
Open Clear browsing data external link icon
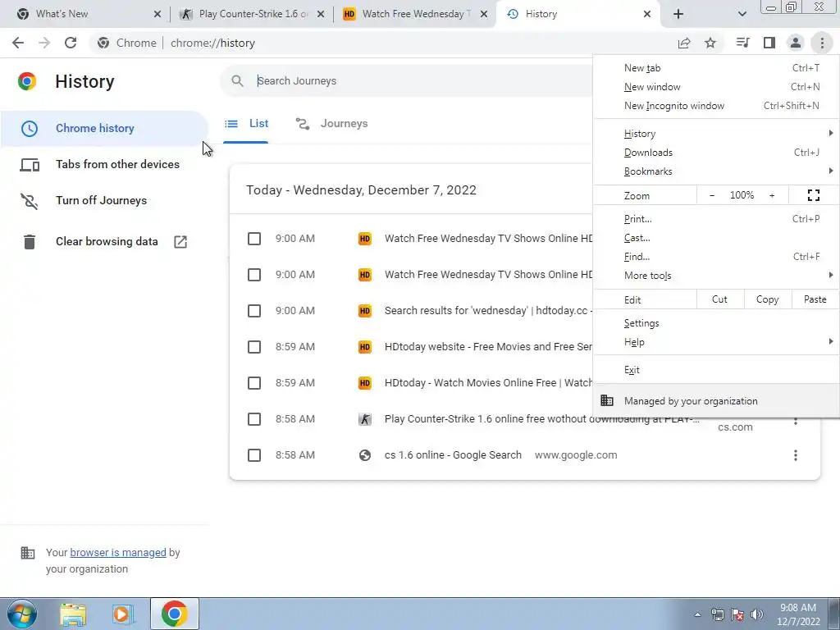pyautogui.click(x=180, y=242)
